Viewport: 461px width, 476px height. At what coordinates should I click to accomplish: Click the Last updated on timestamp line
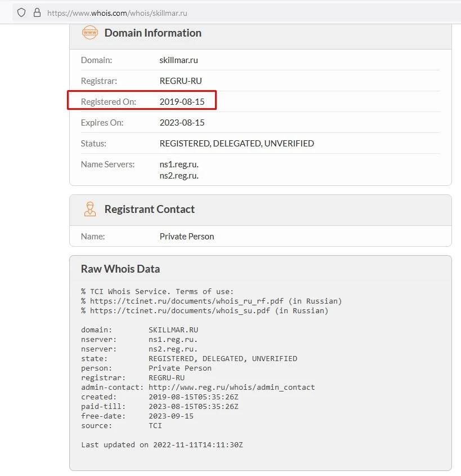(x=162, y=444)
